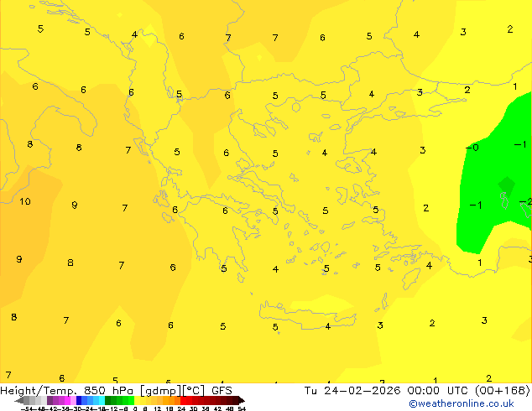Viewport: 532px width, 411px height.
Task: Click the dark green diamond patch on map
Action: coord(507,185)
